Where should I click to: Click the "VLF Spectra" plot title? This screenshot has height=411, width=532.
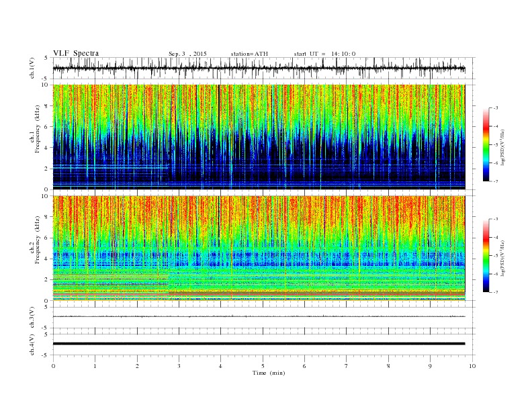76,53
